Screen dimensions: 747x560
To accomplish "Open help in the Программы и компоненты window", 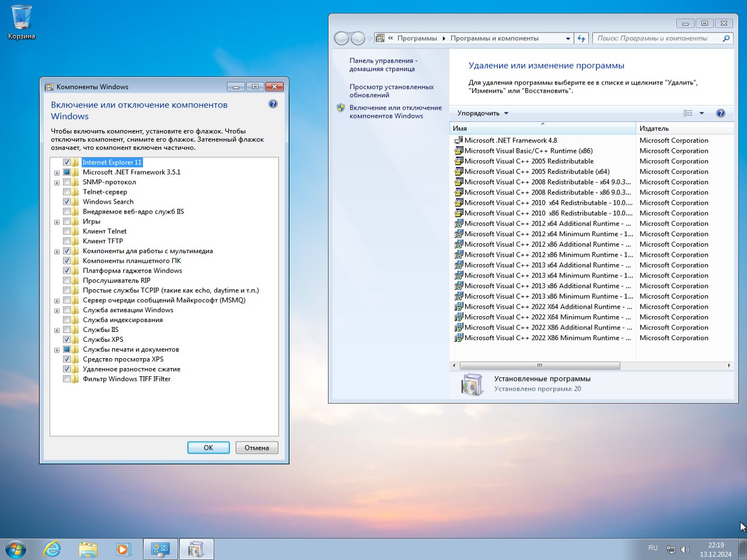I will [721, 113].
